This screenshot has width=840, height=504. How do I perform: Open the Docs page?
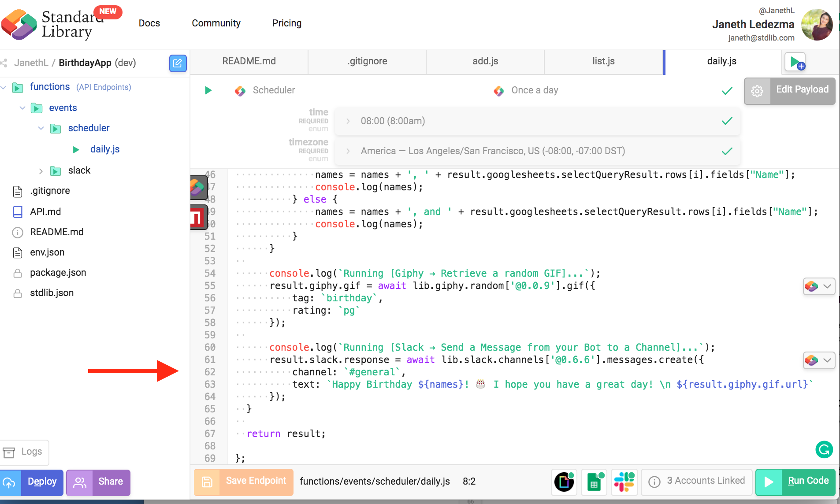click(149, 23)
